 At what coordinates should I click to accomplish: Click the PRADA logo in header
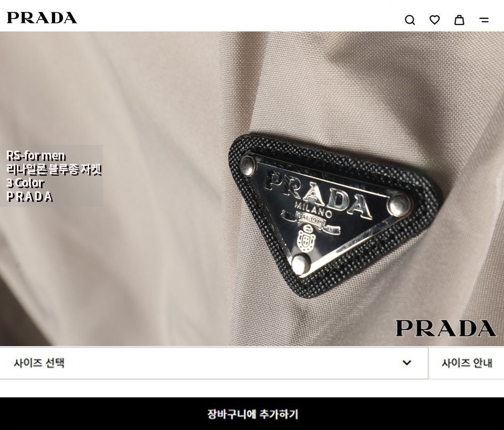click(42, 18)
